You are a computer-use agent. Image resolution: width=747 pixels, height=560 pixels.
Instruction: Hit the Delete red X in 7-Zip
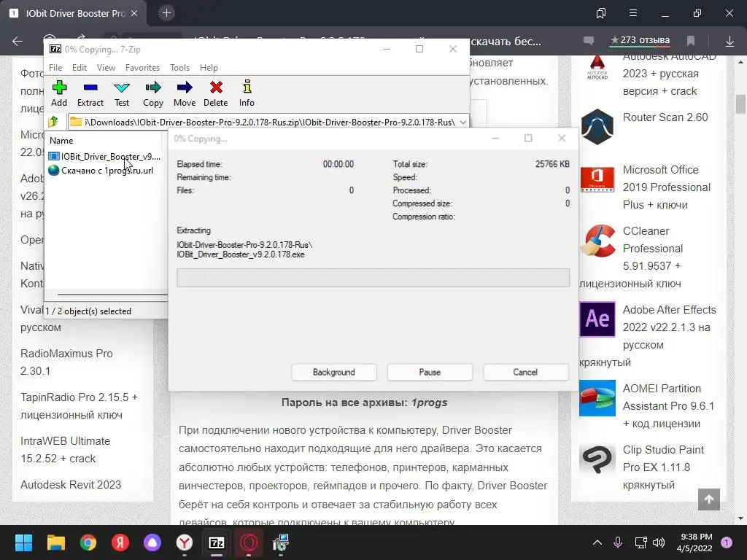click(x=216, y=93)
